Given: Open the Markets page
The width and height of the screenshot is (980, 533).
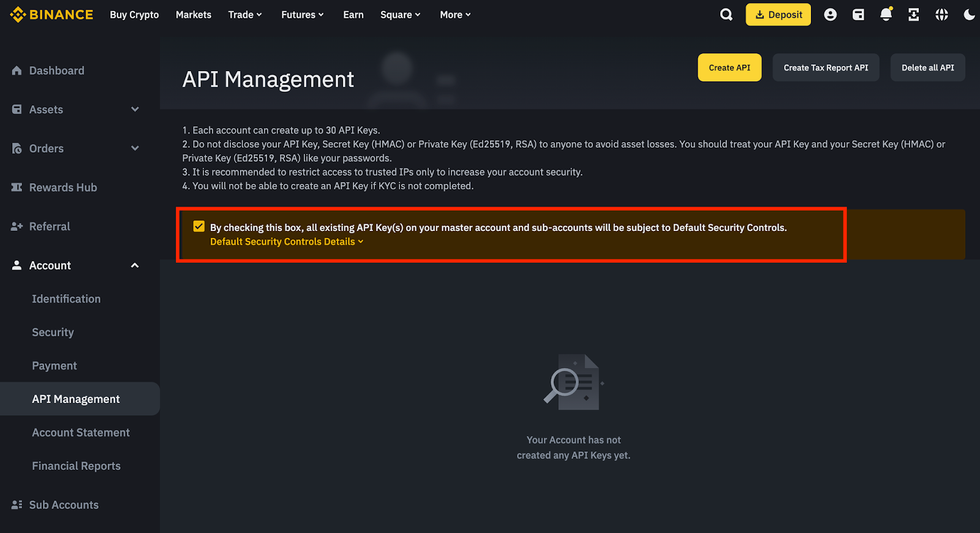Looking at the screenshot, I should click(194, 15).
